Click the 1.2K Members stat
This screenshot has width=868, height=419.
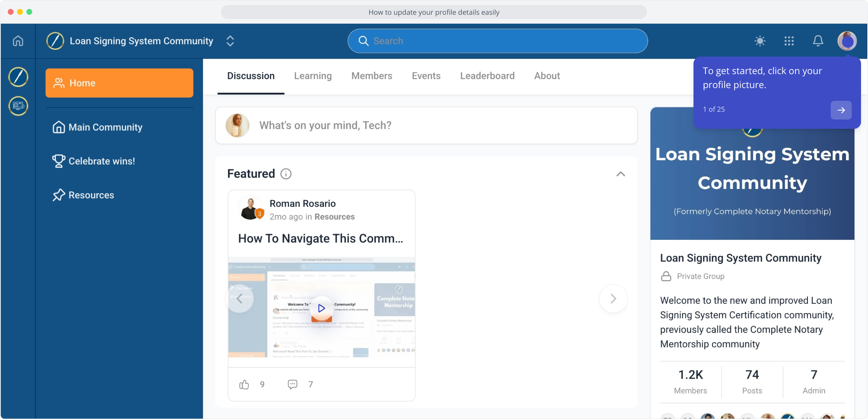pos(690,382)
